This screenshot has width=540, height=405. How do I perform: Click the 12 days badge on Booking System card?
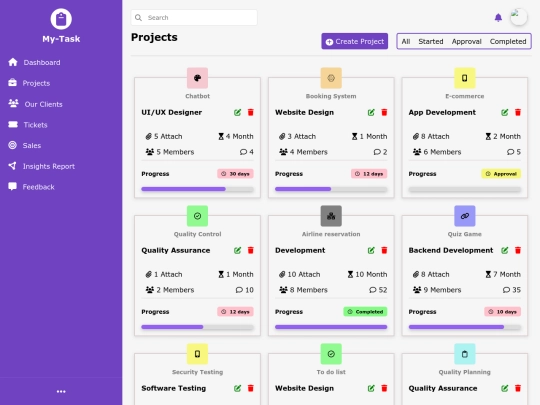pos(369,174)
